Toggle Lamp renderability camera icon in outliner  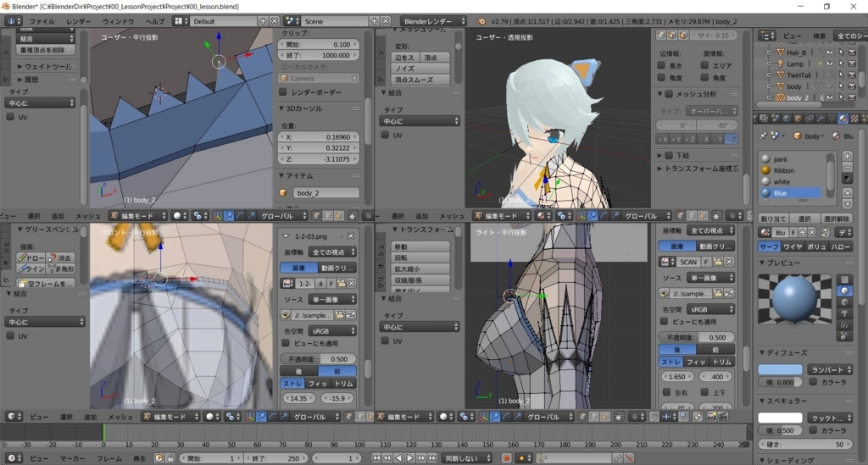(852, 64)
